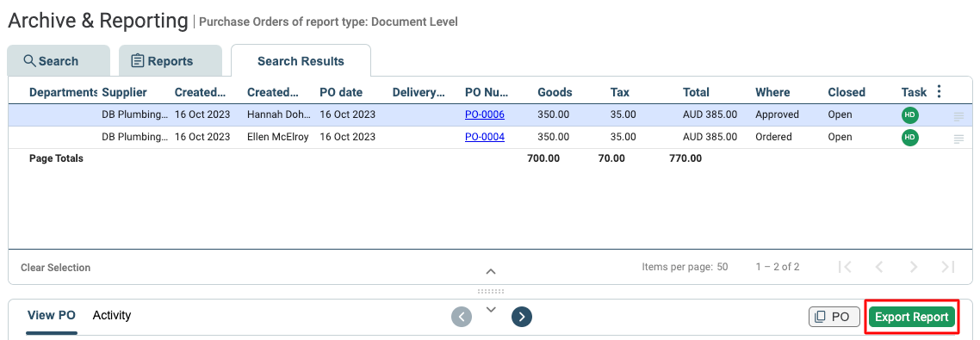980x340 pixels.
Task: Collapse results panel with up chevron
Action: [x=491, y=271]
